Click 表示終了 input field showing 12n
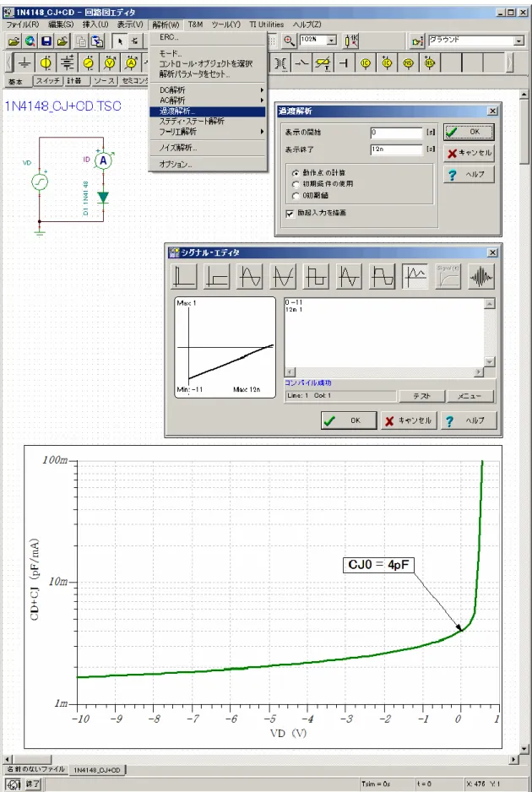Image resolution: width=532 pixels, height=792 pixels. click(396, 149)
